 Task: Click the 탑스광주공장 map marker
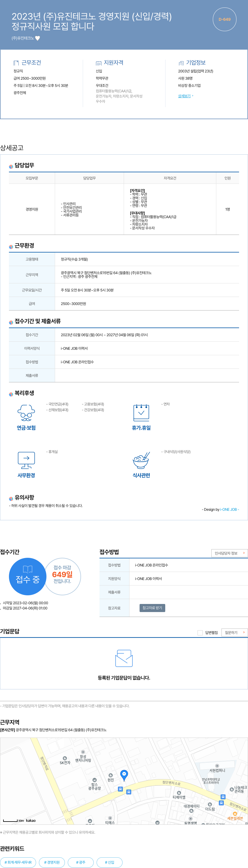94,780
